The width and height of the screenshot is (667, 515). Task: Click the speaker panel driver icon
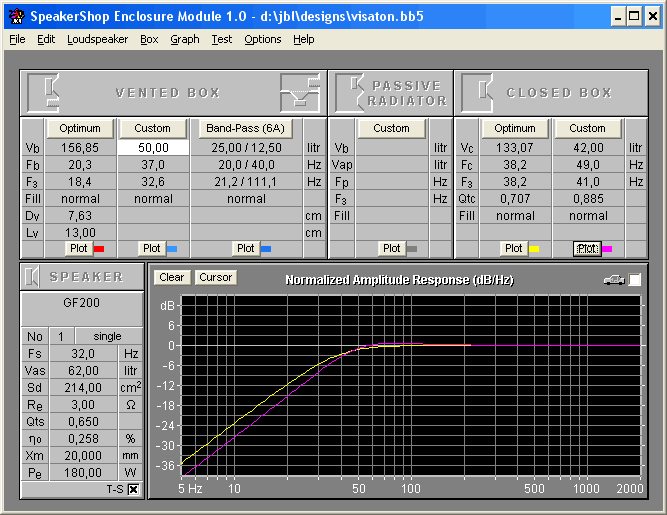(31, 276)
